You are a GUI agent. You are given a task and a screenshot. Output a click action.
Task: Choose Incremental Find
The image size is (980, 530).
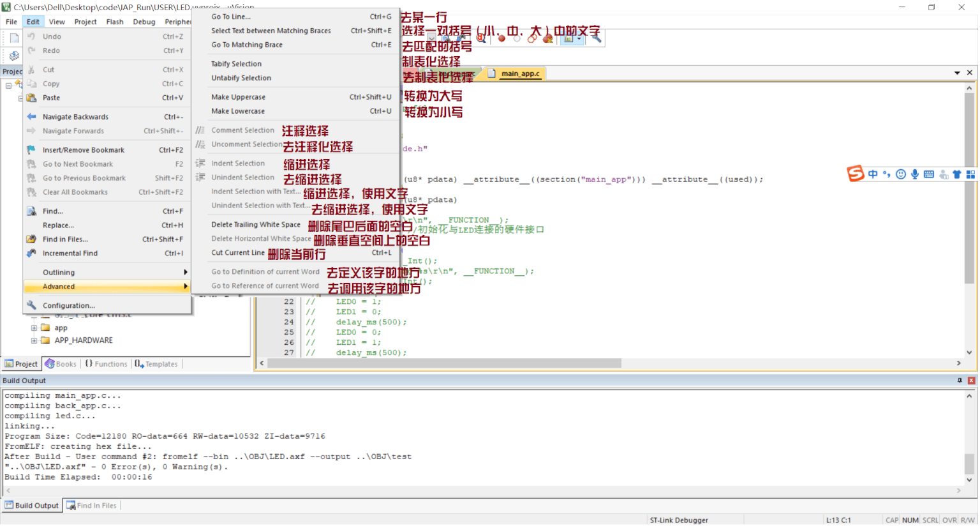[x=107, y=254]
